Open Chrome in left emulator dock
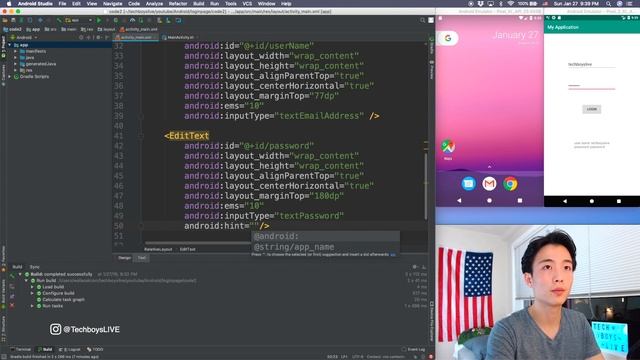This screenshot has height=360, width=640. coord(510,184)
